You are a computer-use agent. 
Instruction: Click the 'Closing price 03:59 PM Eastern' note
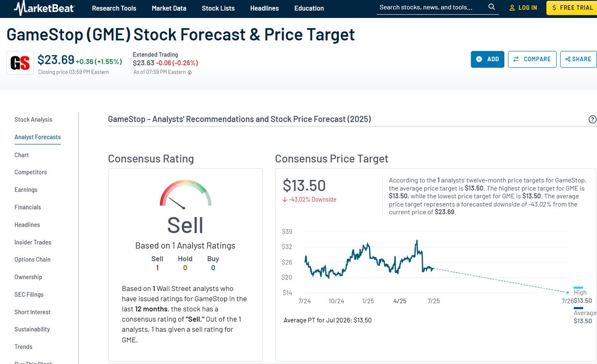coord(74,72)
